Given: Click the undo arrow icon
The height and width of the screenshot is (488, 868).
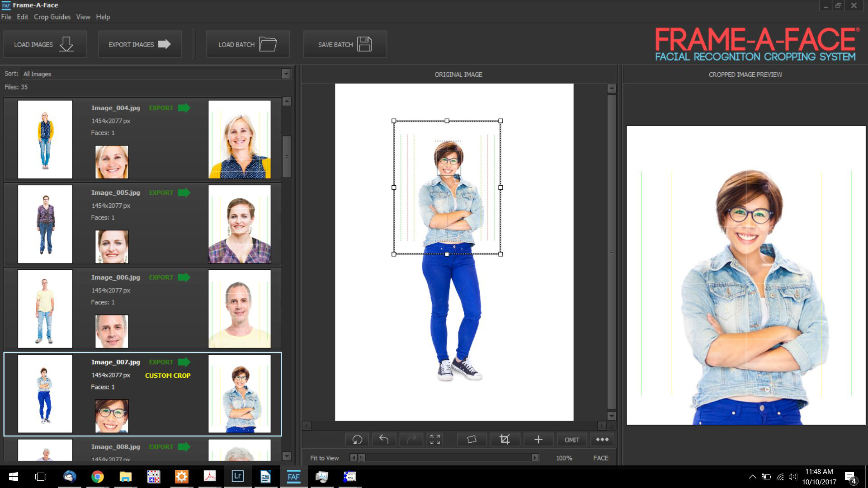Looking at the screenshot, I should [384, 439].
